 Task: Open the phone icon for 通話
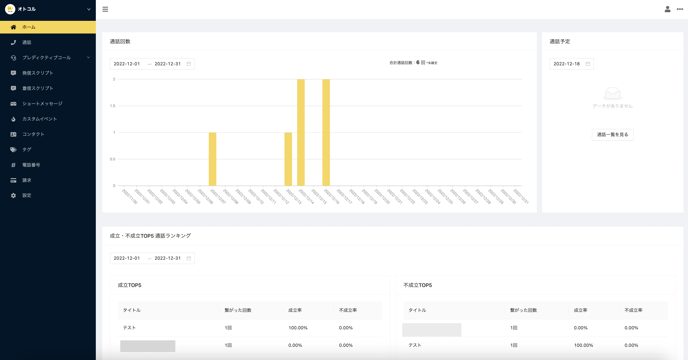click(x=13, y=43)
